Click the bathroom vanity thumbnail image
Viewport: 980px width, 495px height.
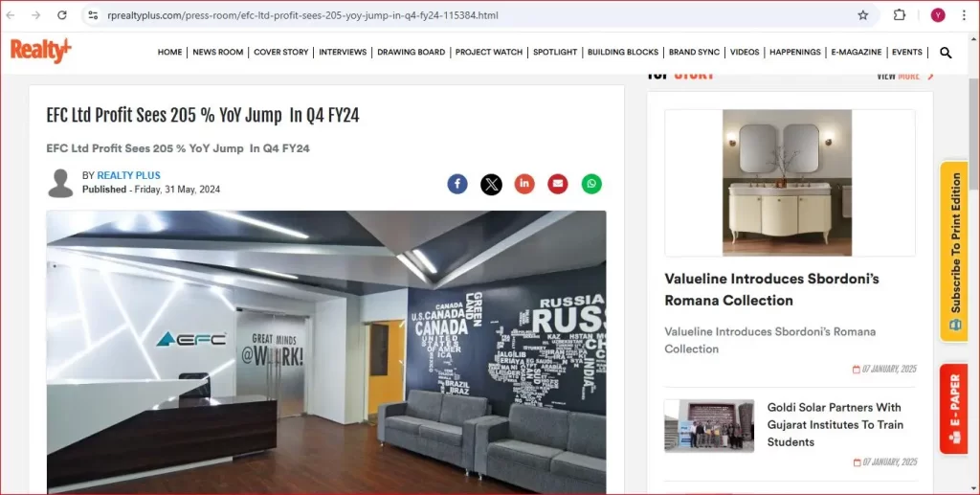point(787,183)
